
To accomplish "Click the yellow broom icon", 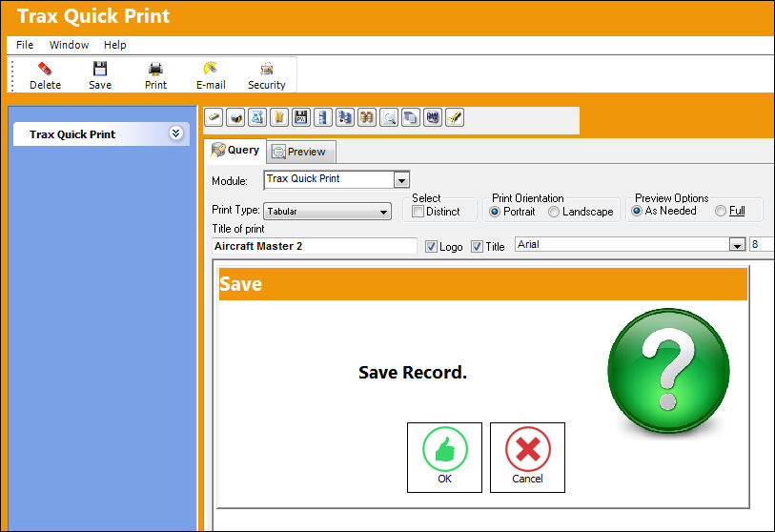I will pos(455,117).
